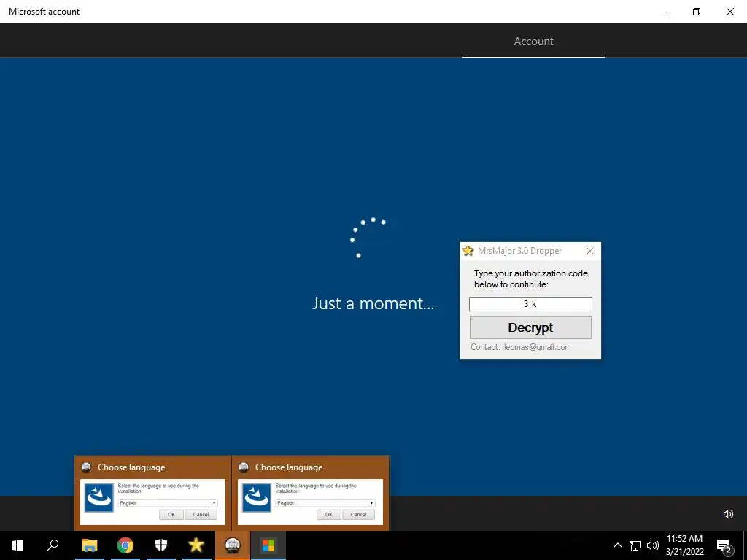Open the taskbar volume control
The image size is (747, 560).
(x=653, y=545)
